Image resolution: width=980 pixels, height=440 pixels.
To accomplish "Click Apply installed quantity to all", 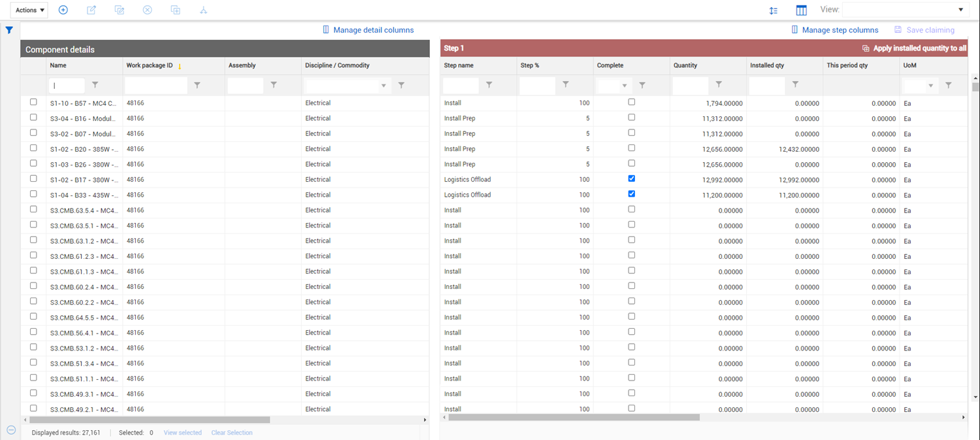I will (x=914, y=48).
